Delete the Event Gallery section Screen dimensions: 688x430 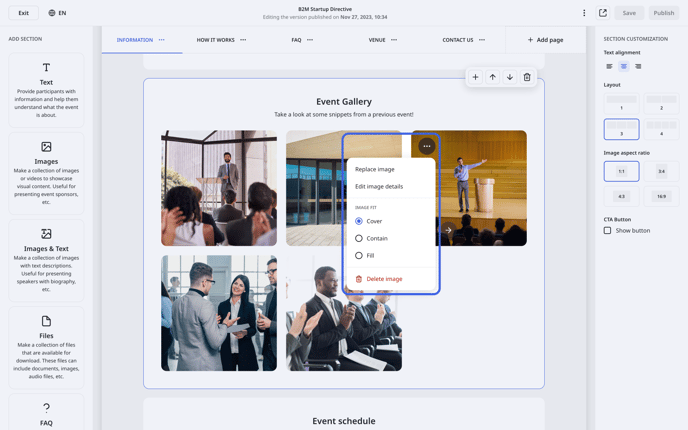[527, 77]
